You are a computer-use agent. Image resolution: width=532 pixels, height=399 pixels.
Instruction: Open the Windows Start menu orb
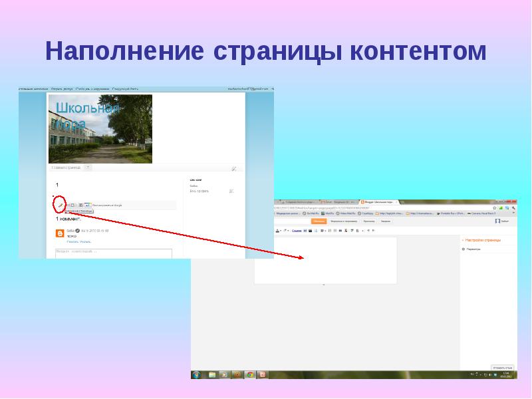[x=196, y=375]
